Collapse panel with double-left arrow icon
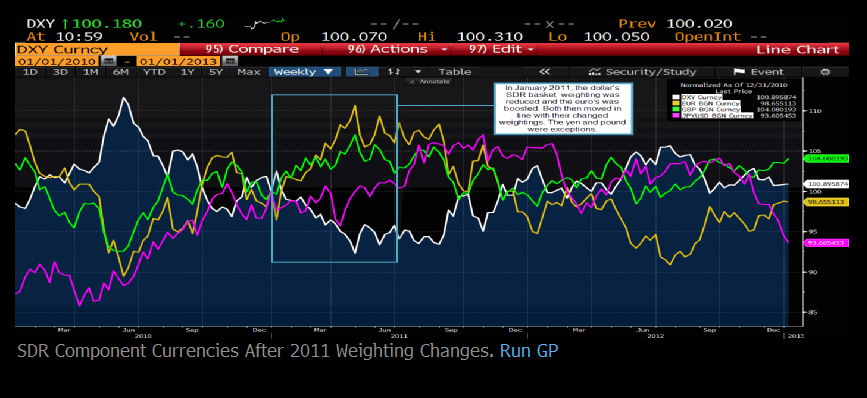 (545, 72)
